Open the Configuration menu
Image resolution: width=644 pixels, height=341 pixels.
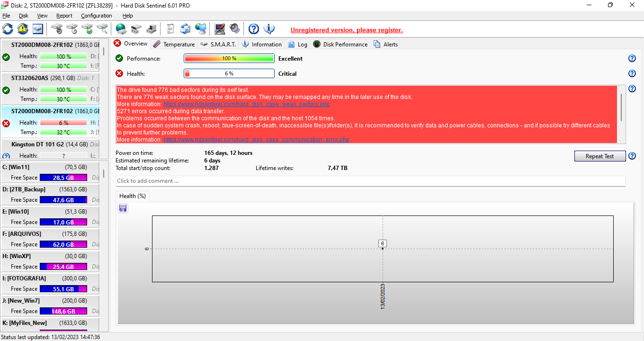click(97, 16)
